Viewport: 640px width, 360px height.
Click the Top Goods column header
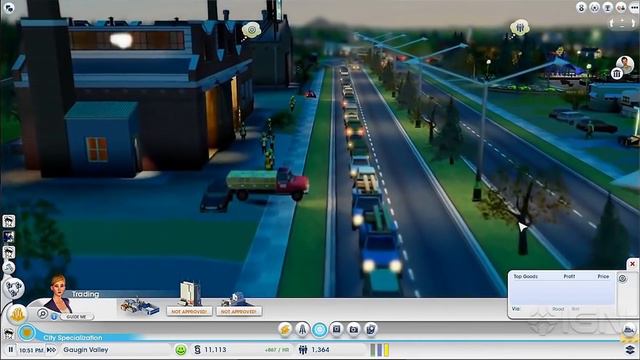coord(525,277)
